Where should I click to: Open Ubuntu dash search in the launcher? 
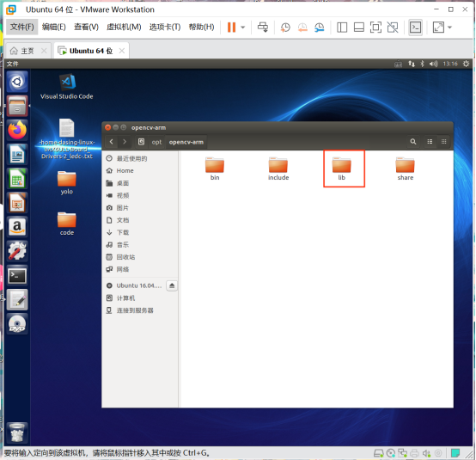[x=17, y=82]
